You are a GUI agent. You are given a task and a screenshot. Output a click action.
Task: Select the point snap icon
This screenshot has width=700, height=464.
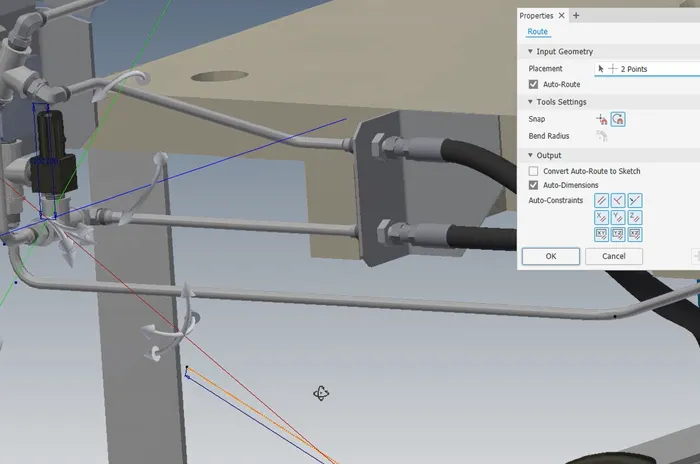coord(602,119)
